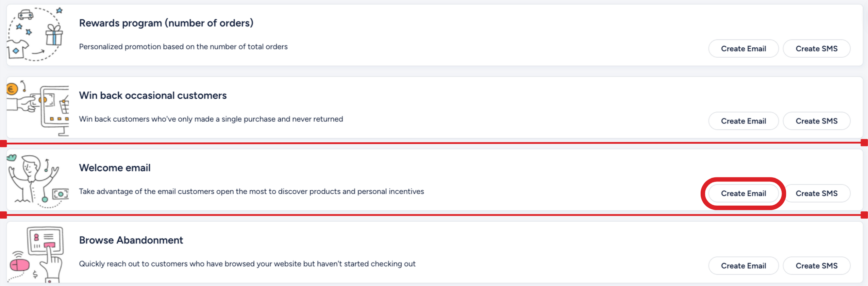The height and width of the screenshot is (286, 868).
Task: Click the Win back customers illustration
Action: [x=38, y=108]
